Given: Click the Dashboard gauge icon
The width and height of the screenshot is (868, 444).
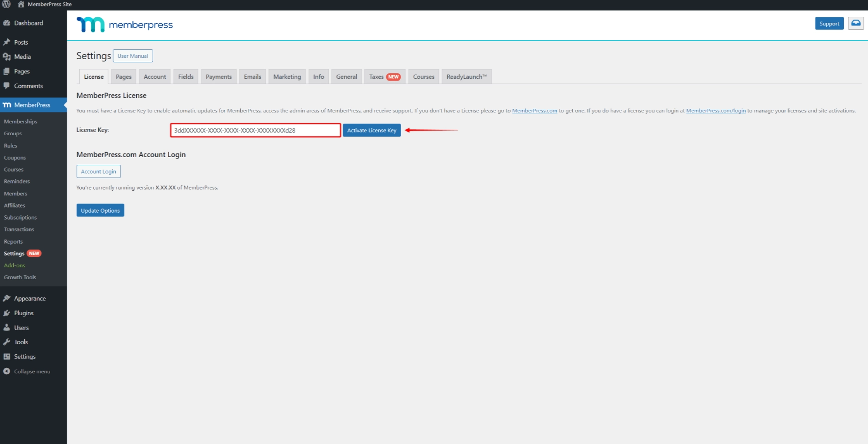Looking at the screenshot, I should [x=7, y=23].
